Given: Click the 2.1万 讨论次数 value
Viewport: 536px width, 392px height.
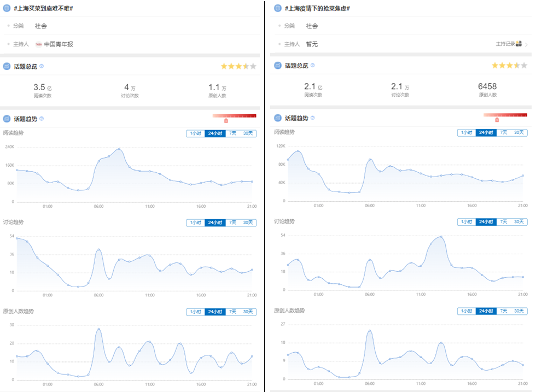Looking at the screenshot, I should point(400,87).
